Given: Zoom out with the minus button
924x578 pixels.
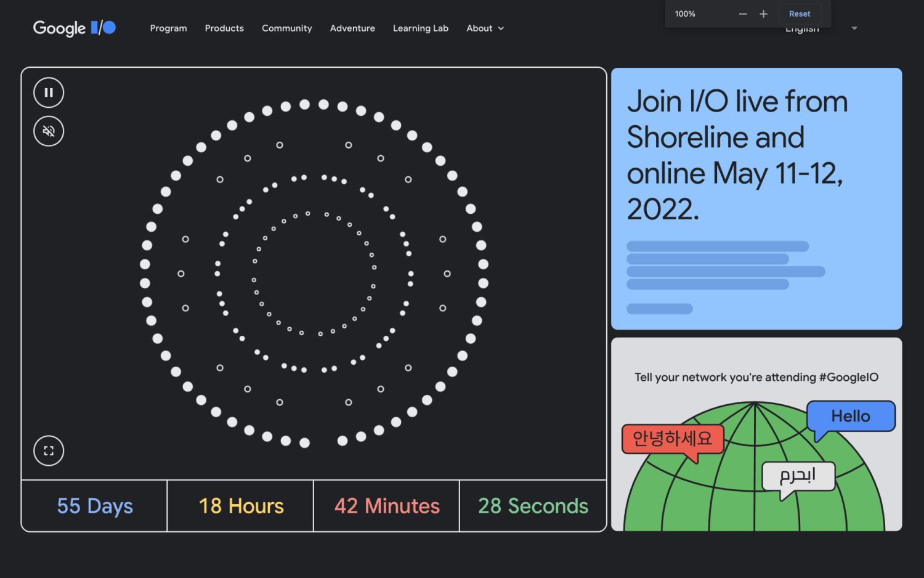Looking at the screenshot, I should (743, 14).
